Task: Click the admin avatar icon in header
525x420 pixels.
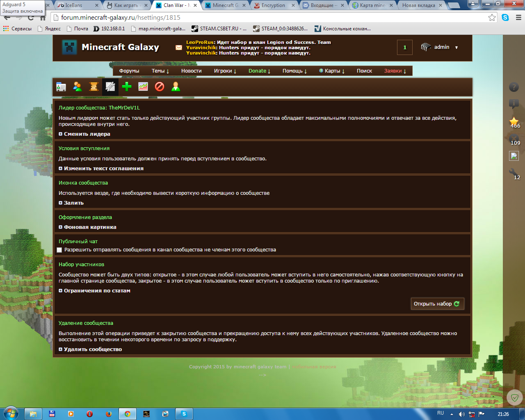Action: (x=426, y=47)
